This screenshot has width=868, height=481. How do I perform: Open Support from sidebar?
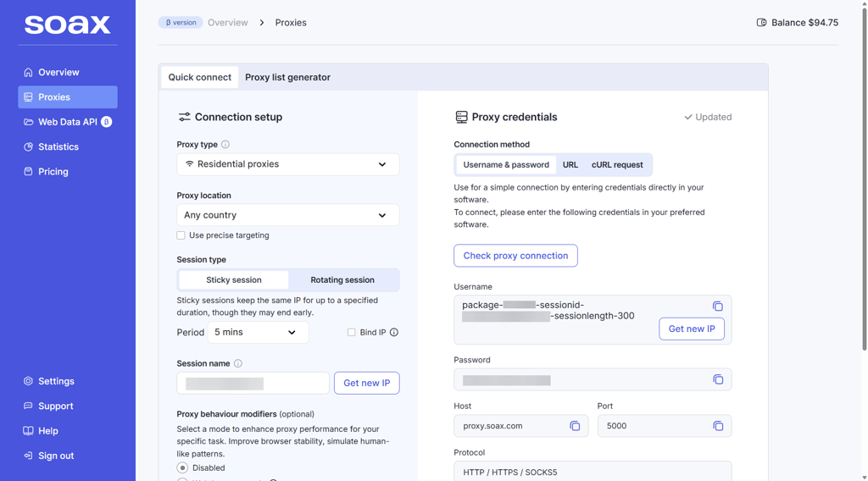(68, 406)
